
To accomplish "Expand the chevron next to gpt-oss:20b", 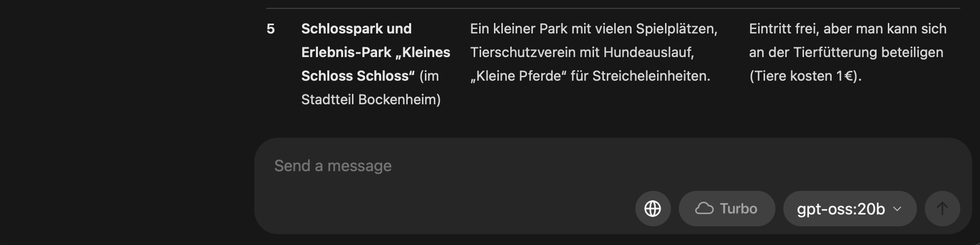I will [897, 209].
